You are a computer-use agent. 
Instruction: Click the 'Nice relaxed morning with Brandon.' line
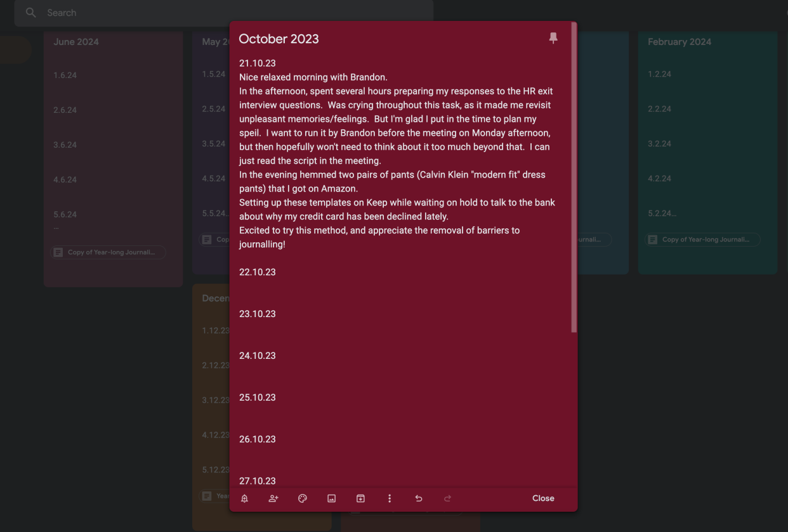[x=313, y=77]
